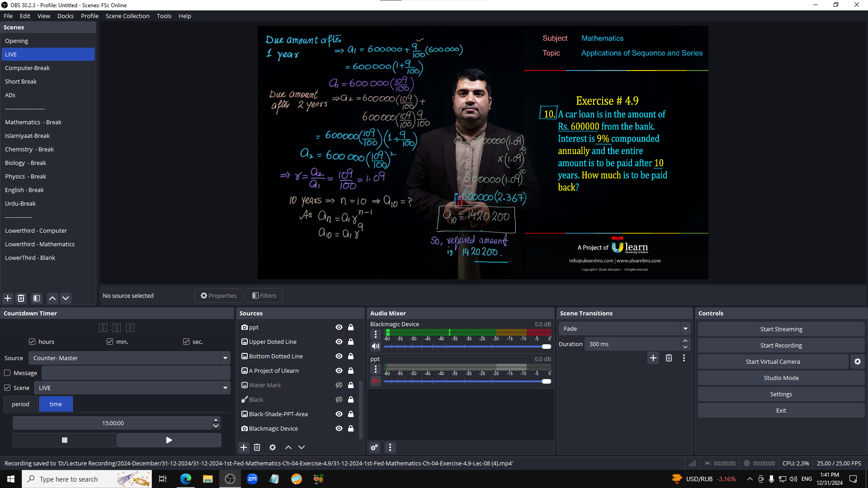Hide the ppt source
868x488 pixels.
click(339, 327)
